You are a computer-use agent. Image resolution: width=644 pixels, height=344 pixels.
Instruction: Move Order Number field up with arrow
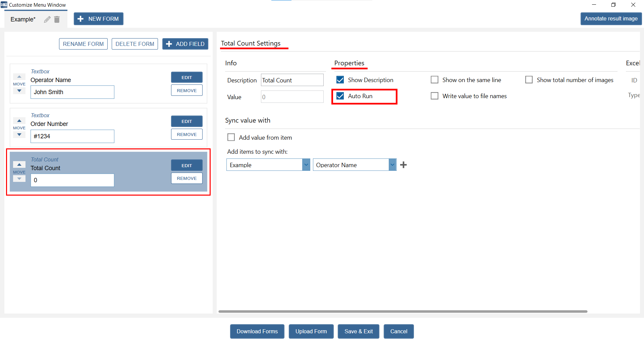[19, 121]
